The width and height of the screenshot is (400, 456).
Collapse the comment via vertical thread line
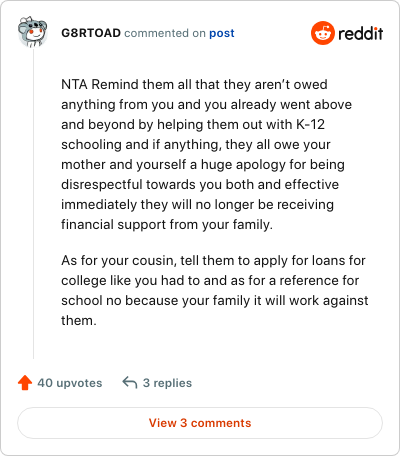coord(33,203)
